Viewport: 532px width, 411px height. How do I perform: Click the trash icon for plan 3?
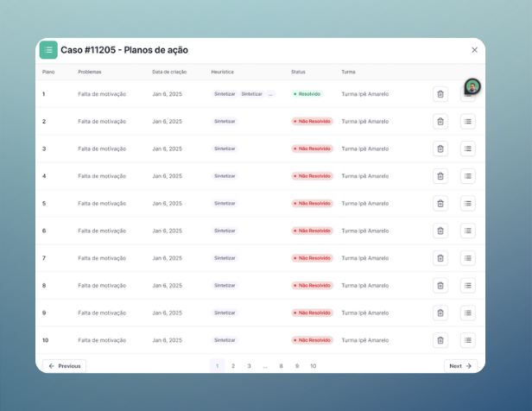440,149
